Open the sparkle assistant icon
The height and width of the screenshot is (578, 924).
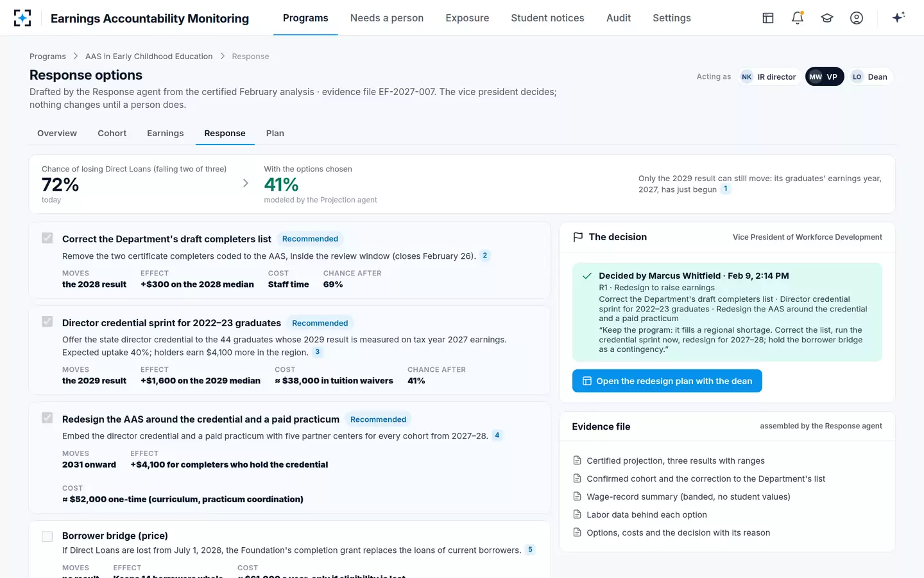tap(898, 17)
